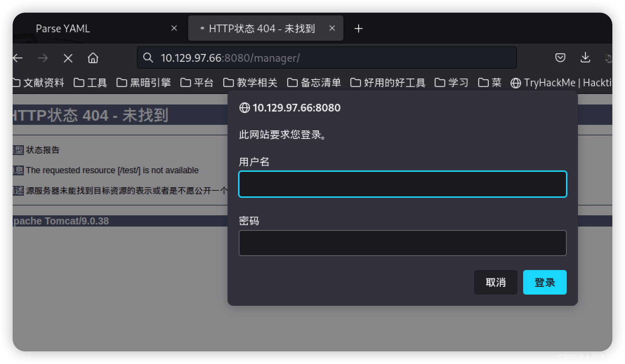The image size is (625, 364).
Task: Open the downloads arrow icon
Action: point(585,58)
